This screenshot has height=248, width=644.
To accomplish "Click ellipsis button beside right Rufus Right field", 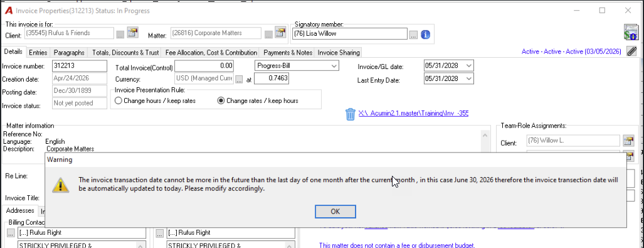I will [x=160, y=233].
